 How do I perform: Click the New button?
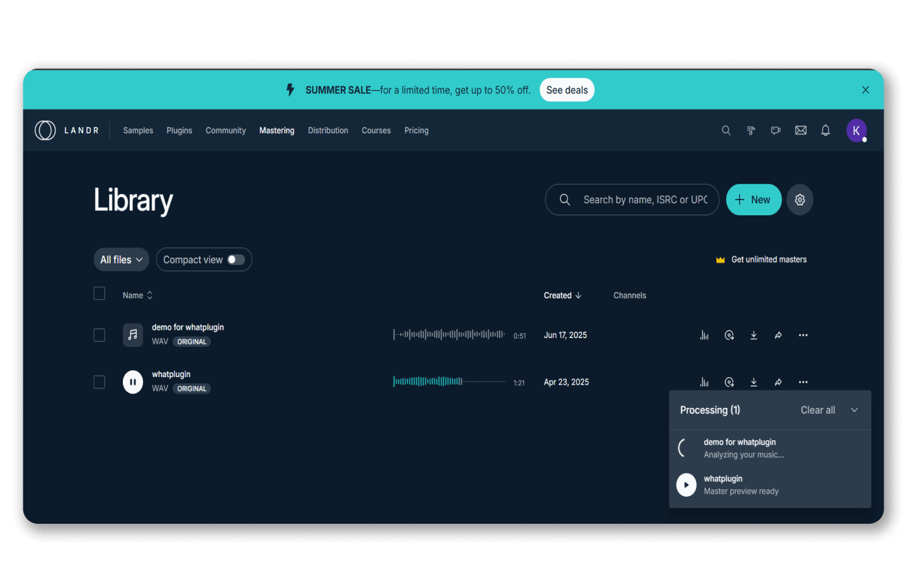tap(754, 200)
